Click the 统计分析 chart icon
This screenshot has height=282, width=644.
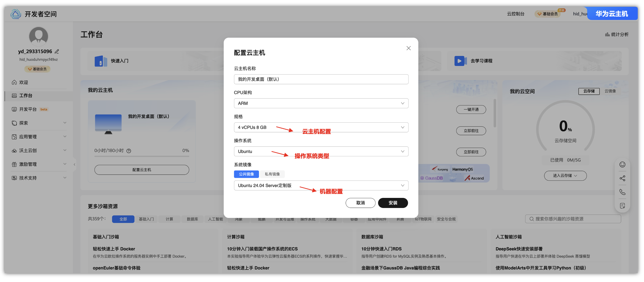click(607, 34)
